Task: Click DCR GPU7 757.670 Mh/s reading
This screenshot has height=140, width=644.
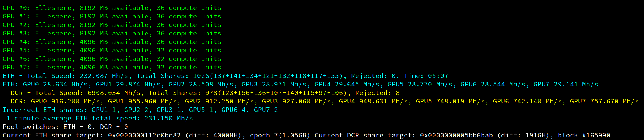Action: [x=604, y=101]
